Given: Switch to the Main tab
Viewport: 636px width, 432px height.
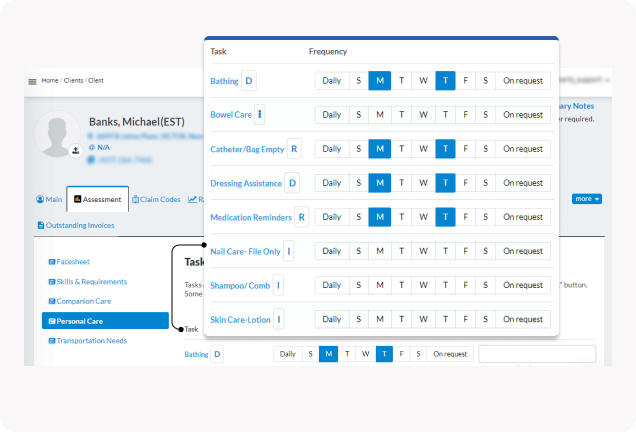Looking at the screenshot, I should 49,199.
